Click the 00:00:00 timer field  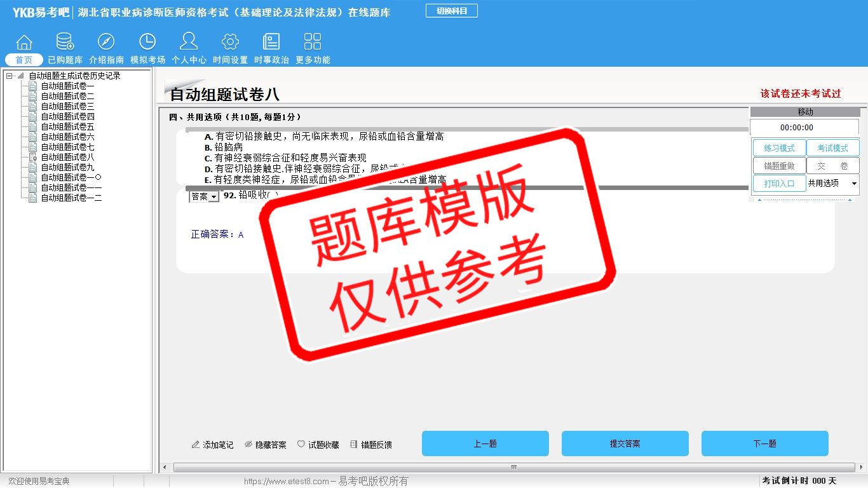pyautogui.click(x=804, y=127)
